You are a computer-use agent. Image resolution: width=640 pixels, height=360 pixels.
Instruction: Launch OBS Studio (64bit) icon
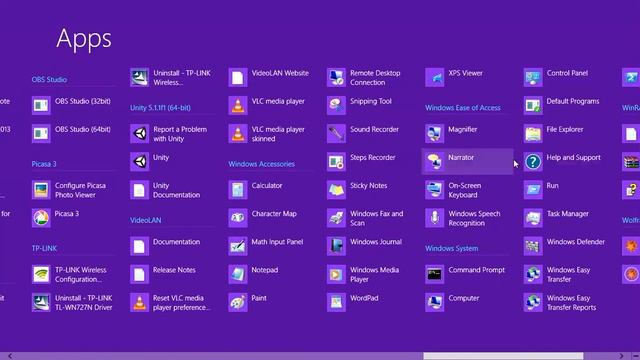(x=41, y=133)
